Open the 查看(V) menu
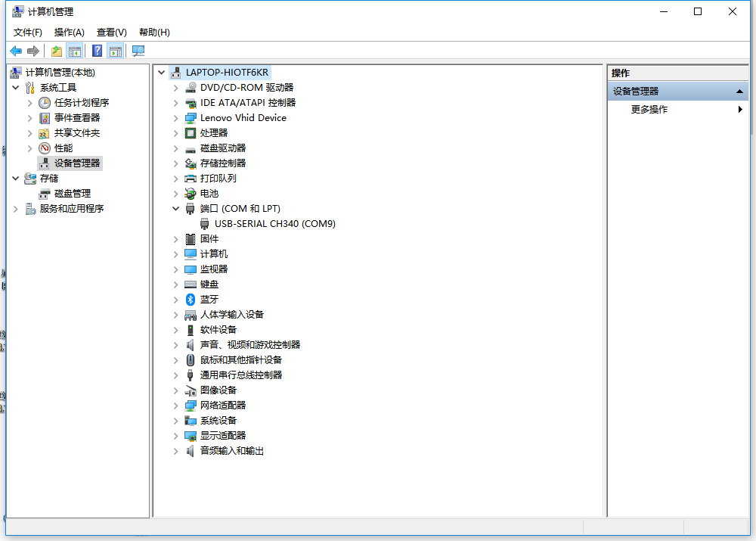756x541 pixels. [x=110, y=32]
